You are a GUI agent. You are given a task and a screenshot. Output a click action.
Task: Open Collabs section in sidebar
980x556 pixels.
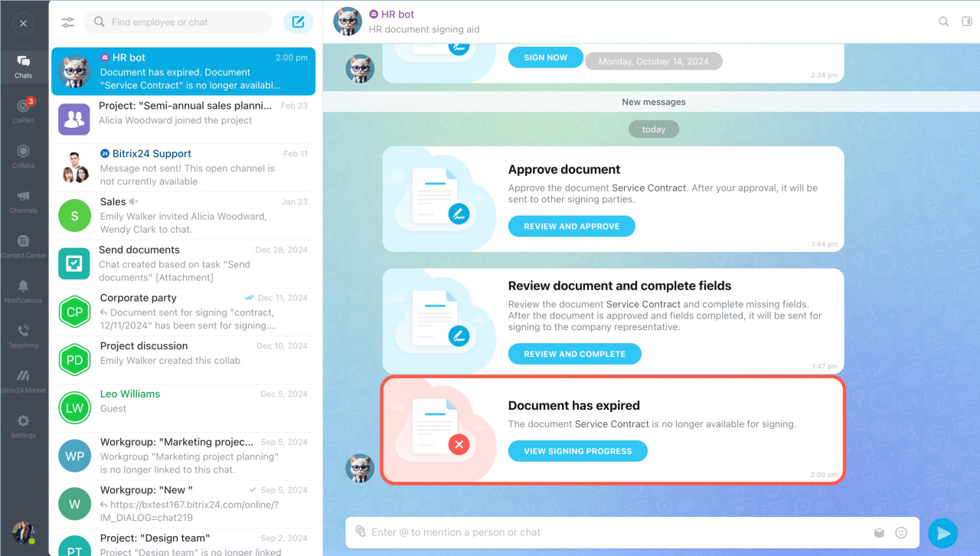click(24, 155)
